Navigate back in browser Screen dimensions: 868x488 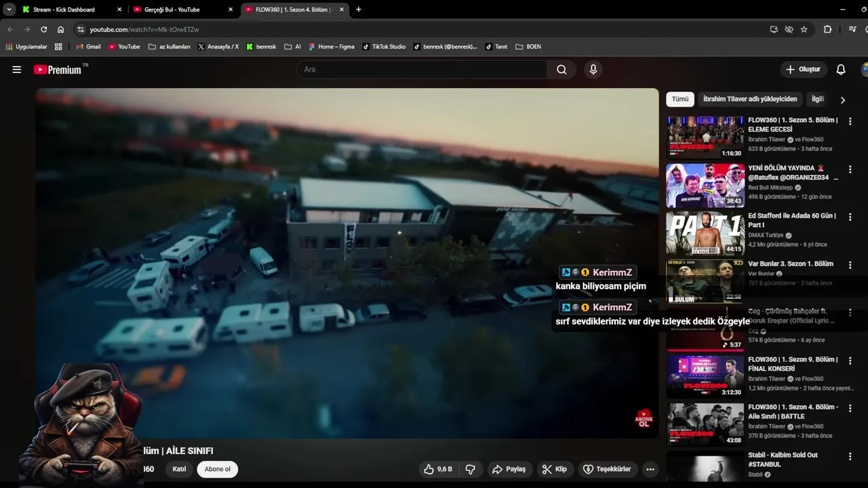coord(10,29)
